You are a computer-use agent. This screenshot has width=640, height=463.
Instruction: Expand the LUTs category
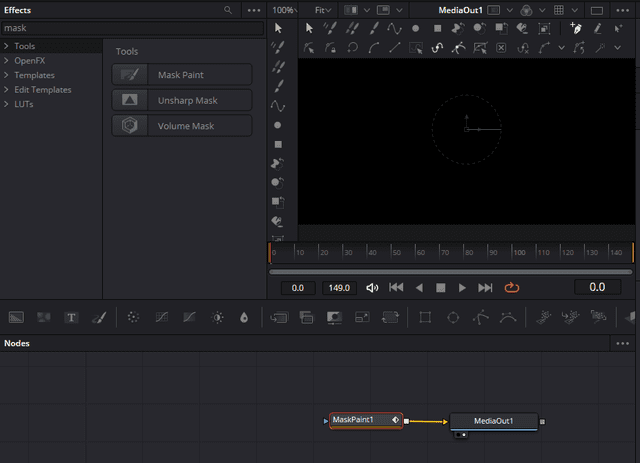point(6,104)
